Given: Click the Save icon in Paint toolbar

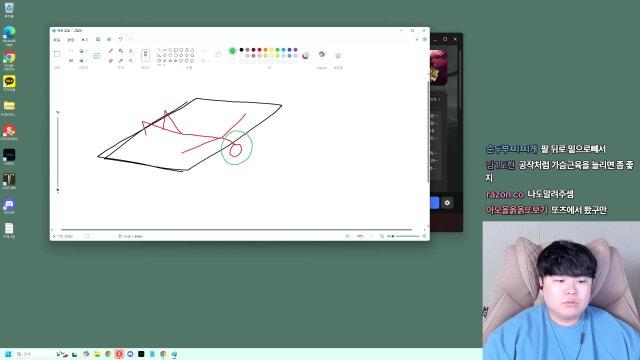Looking at the screenshot, I should (x=98, y=40).
